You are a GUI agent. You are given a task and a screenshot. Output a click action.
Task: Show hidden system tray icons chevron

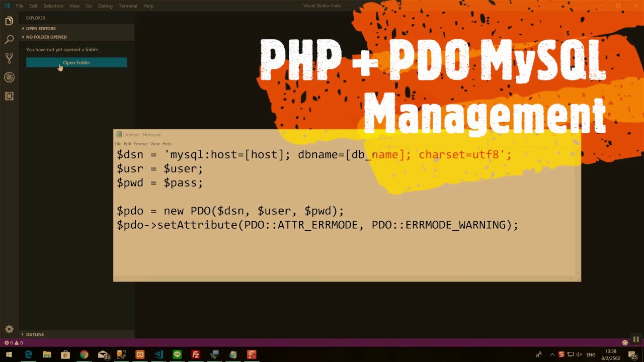click(x=552, y=354)
